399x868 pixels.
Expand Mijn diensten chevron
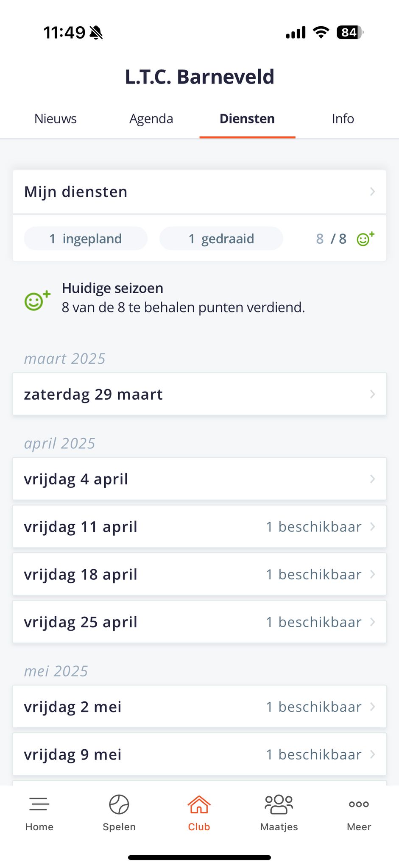(x=372, y=192)
